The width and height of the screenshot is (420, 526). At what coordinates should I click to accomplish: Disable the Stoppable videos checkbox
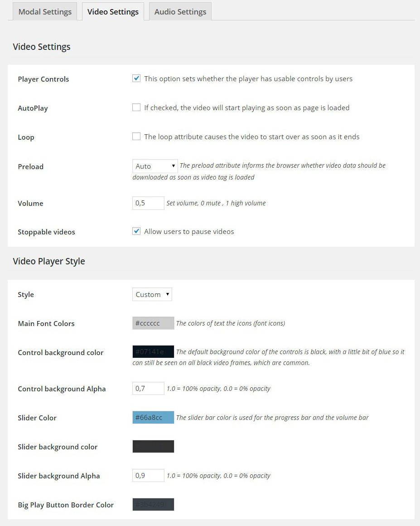pos(136,231)
